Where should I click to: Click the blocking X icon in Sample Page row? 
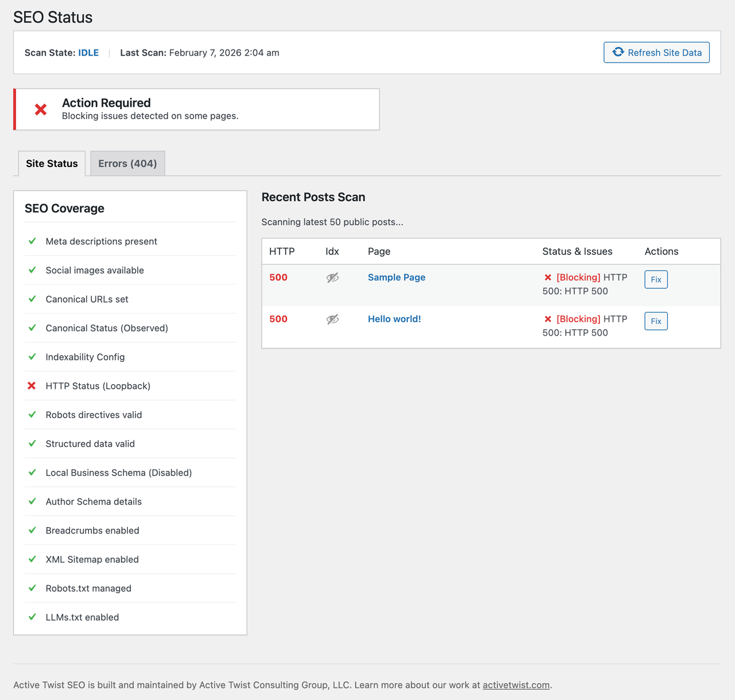(548, 277)
